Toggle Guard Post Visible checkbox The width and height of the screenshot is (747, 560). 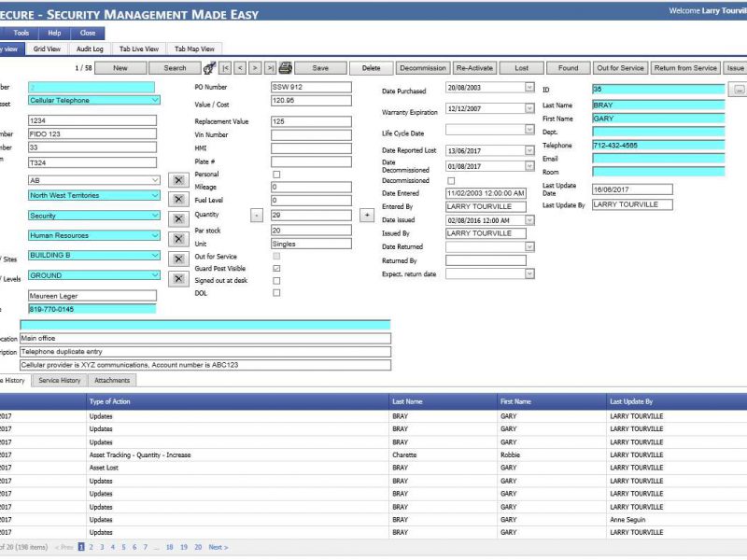click(x=276, y=268)
